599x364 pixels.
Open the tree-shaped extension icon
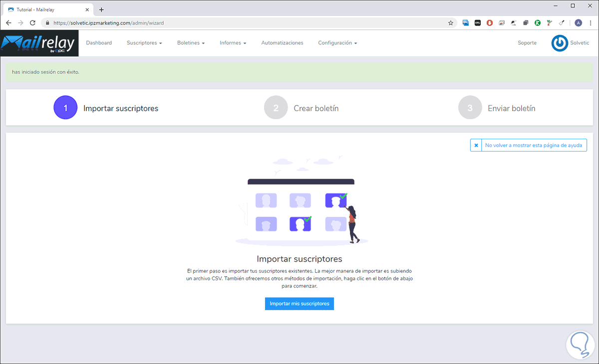(x=550, y=23)
